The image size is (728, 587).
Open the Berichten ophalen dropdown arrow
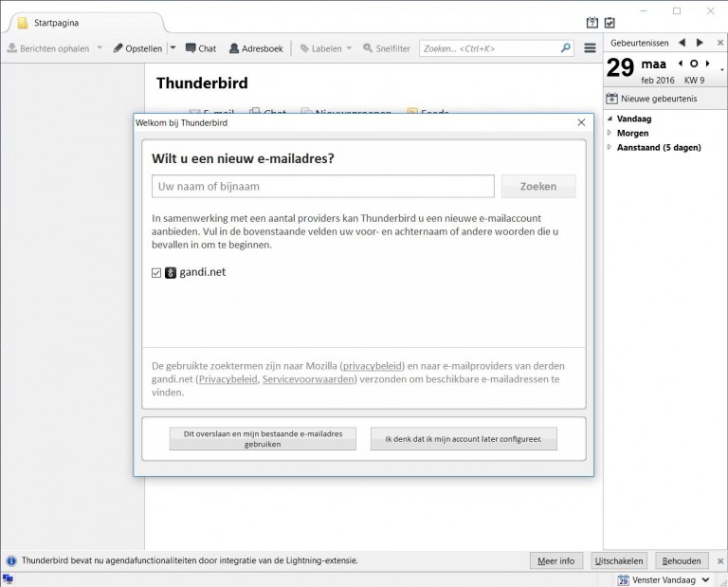pos(100,47)
